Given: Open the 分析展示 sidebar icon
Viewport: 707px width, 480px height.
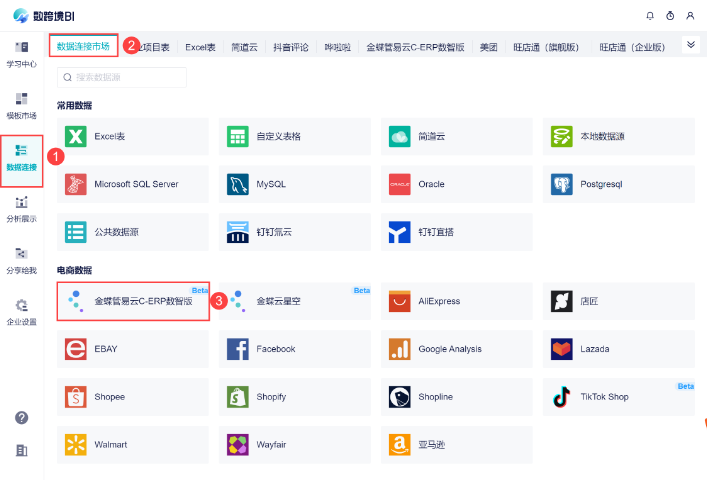Looking at the screenshot, I should (21, 202).
